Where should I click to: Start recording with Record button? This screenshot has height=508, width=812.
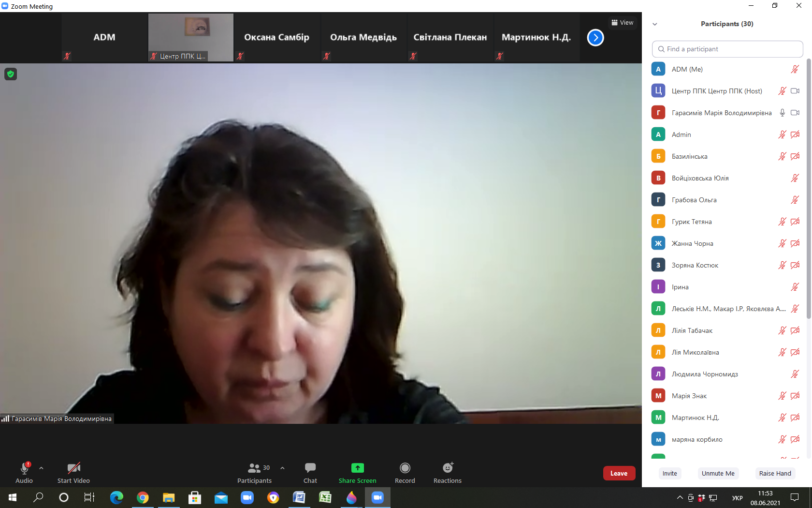pyautogui.click(x=405, y=473)
